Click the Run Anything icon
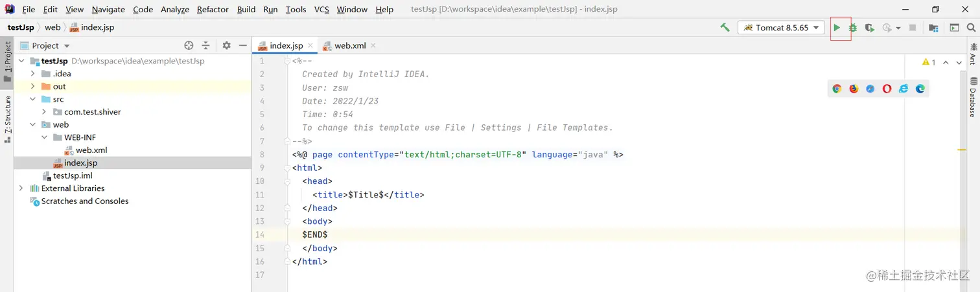 click(x=954, y=28)
